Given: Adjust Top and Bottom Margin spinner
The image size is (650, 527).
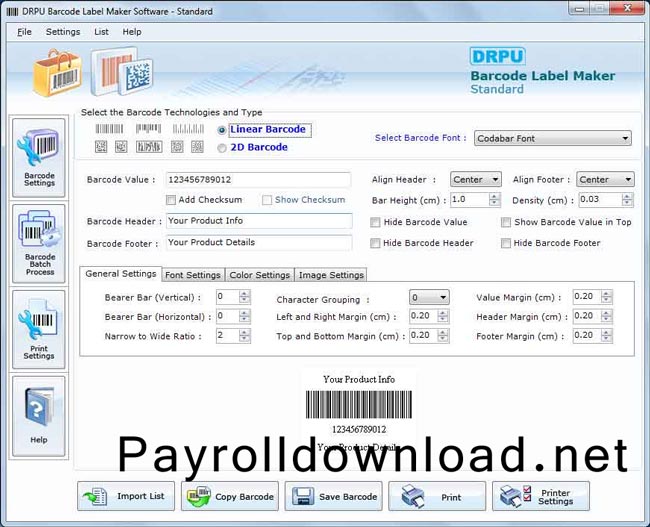Looking at the screenshot, I should (x=443, y=336).
